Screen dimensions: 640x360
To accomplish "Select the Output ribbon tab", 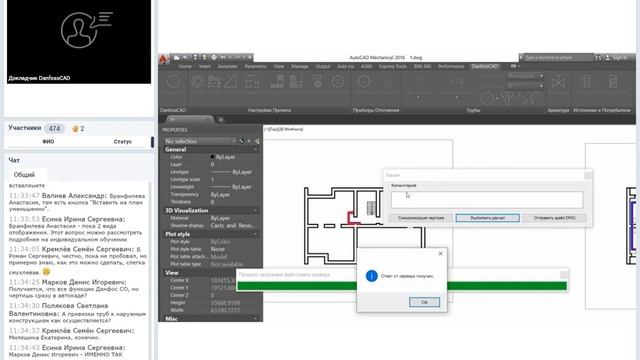I will coord(322,66).
